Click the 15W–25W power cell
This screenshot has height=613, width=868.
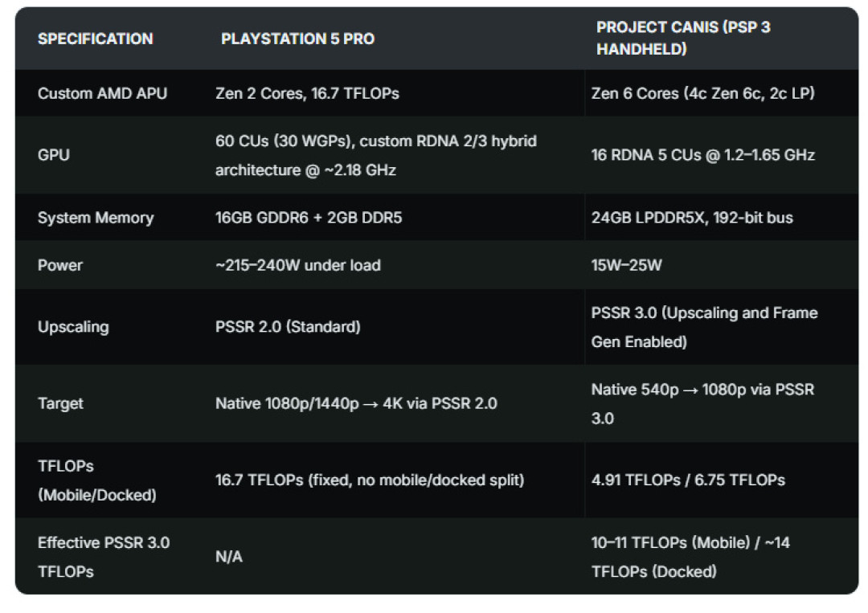627,266
